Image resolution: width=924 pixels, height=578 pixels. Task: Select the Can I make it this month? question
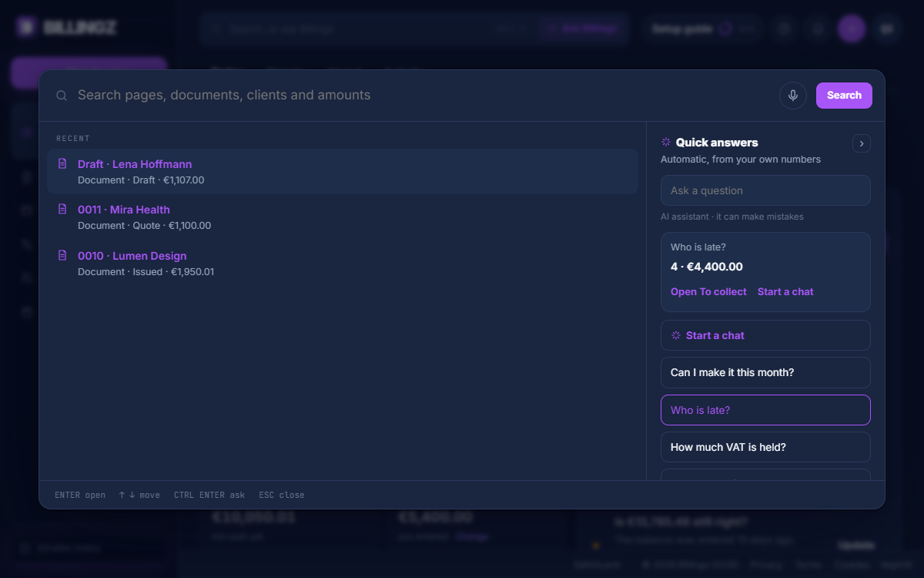pos(765,372)
